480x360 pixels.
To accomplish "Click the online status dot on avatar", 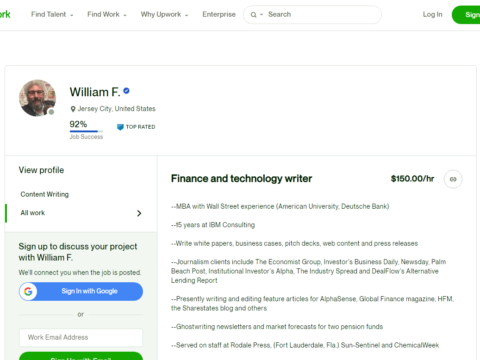I will (51, 112).
